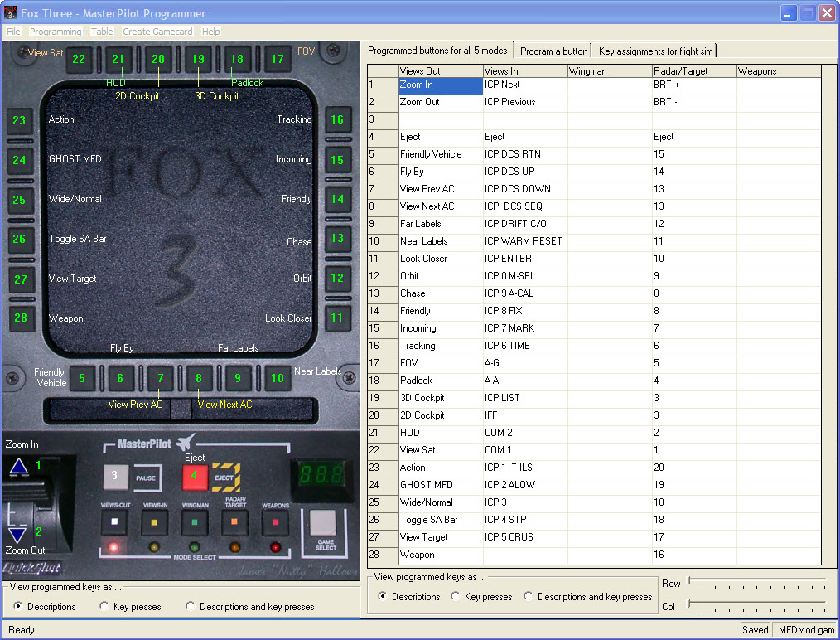Click MFD button 13 Chase
Image resolution: width=840 pixels, height=640 pixels.
coord(337,238)
